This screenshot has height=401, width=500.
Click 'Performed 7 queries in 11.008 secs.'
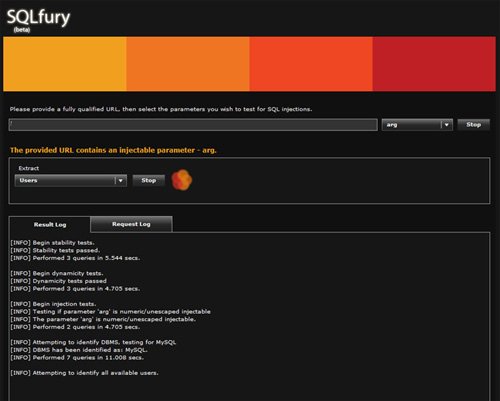pyautogui.click(x=77, y=358)
